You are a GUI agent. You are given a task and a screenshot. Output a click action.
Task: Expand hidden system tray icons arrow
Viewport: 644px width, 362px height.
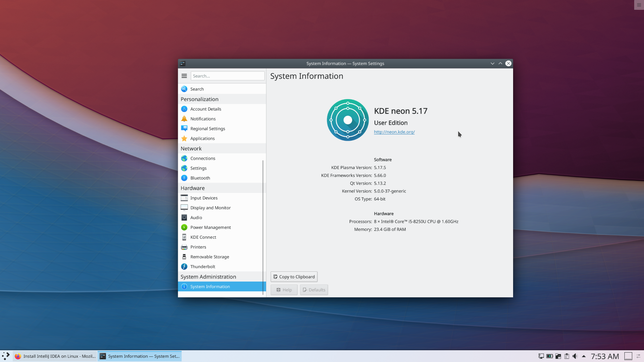coord(584,356)
